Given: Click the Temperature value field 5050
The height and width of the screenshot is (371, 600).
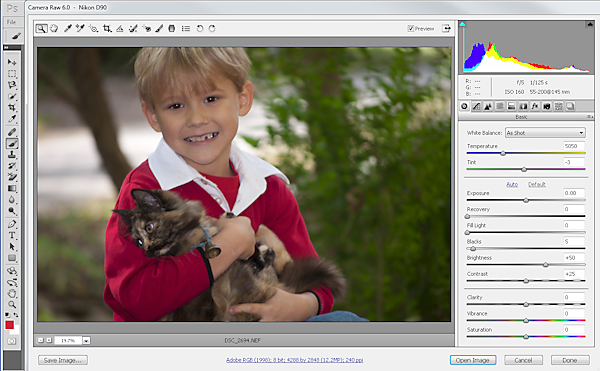Looking at the screenshot, I should pos(574,146).
